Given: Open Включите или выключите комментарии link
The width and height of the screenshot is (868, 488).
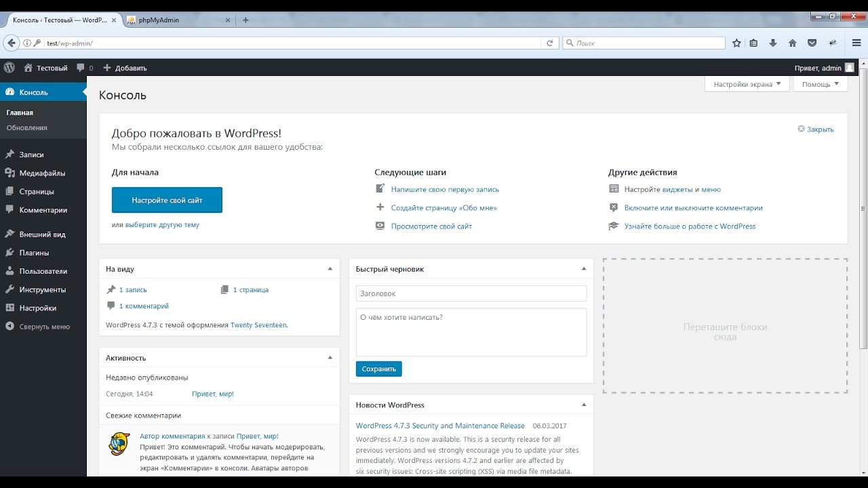Looking at the screenshot, I should pyautogui.click(x=694, y=207).
